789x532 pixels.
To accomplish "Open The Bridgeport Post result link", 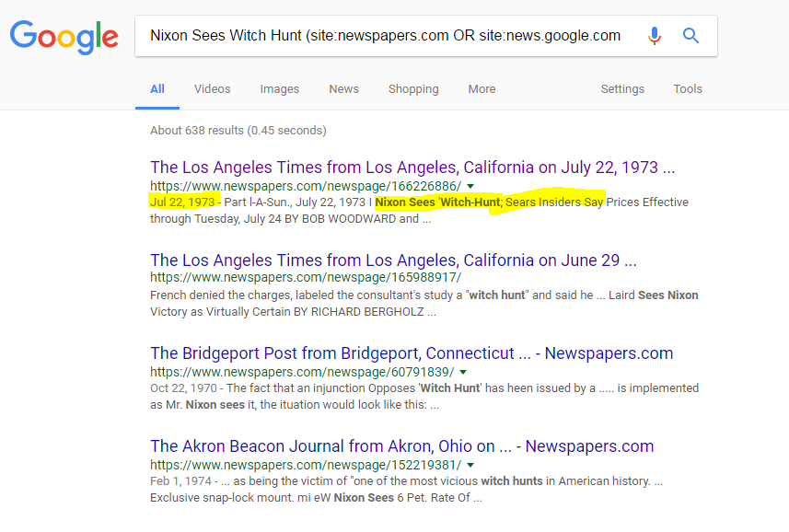I will coord(412,353).
